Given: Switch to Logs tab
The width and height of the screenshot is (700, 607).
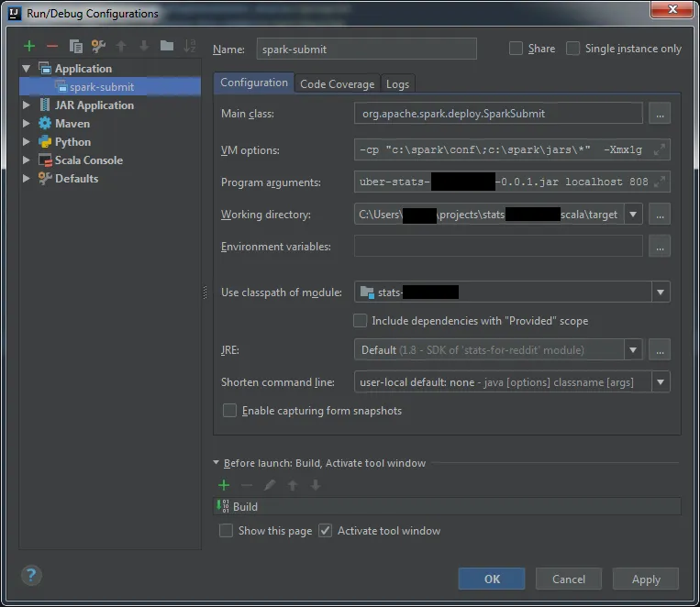Looking at the screenshot, I should point(397,84).
